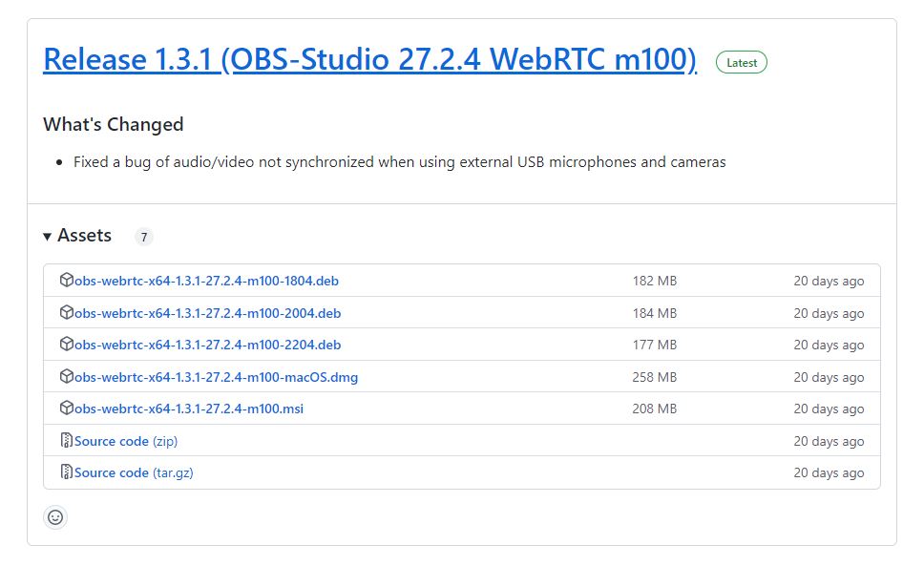Collapse the Assets section
The height and width of the screenshot is (566, 924).
[47, 235]
